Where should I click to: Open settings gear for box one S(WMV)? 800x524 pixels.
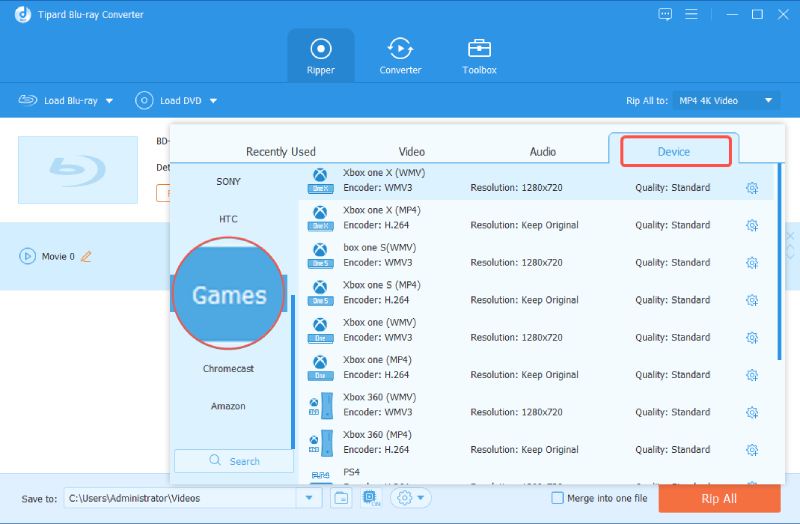click(x=752, y=263)
